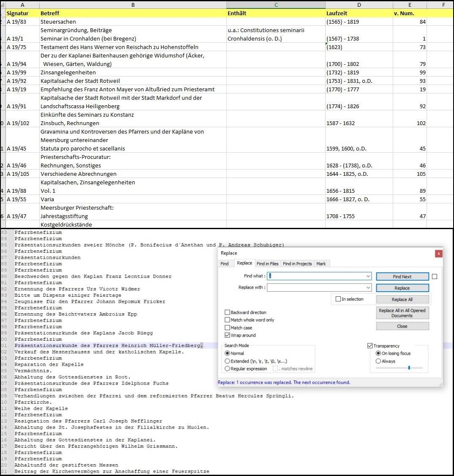Click the Enthält header cell

click(x=276, y=14)
